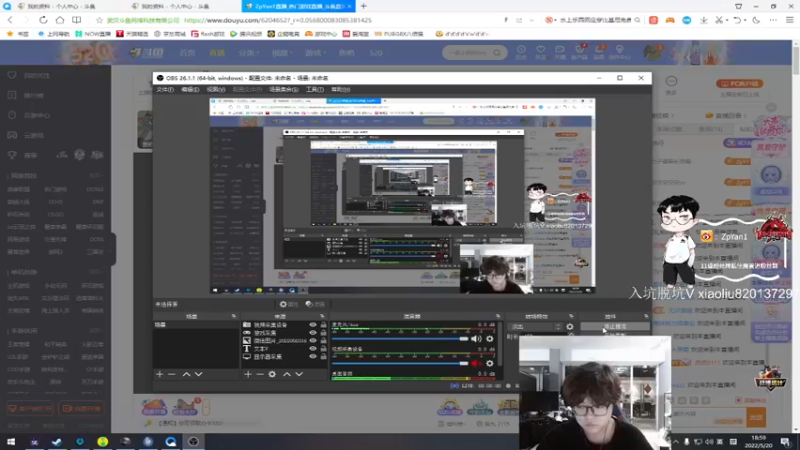Image resolution: width=800 pixels, height=450 pixels.
Task: Toggle lock on the text source row
Action: [323, 348]
